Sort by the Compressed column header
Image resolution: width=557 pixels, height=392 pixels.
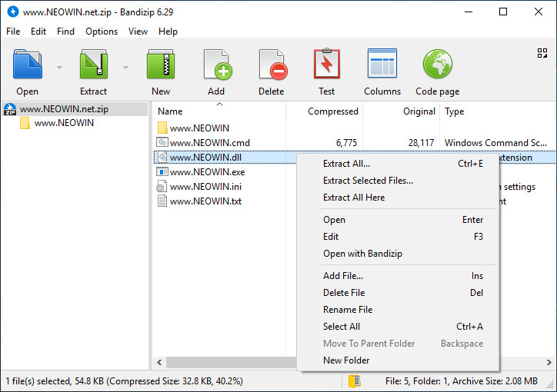tap(332, 111)
